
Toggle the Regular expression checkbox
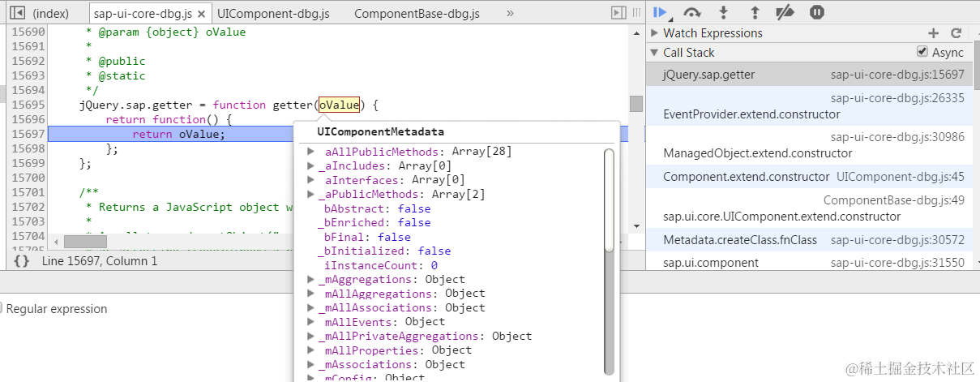click(x=2, y=308)
